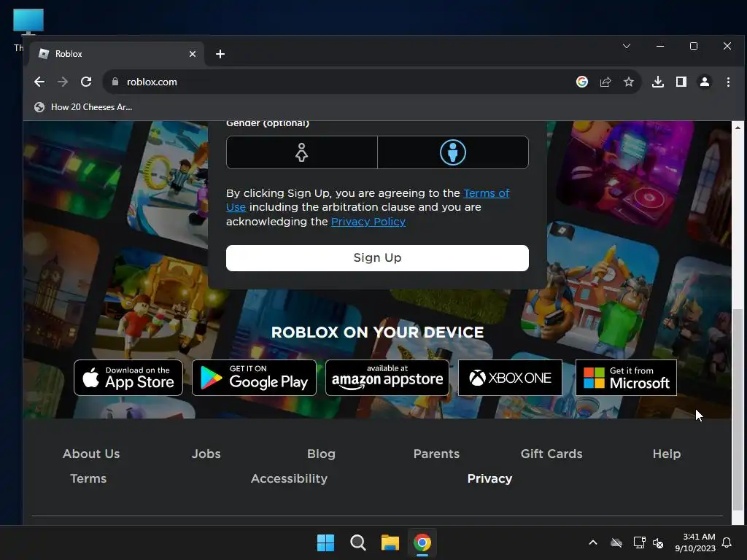The image size is (747, 560).
Task: Click the Sign Up button
Action: 377,257
